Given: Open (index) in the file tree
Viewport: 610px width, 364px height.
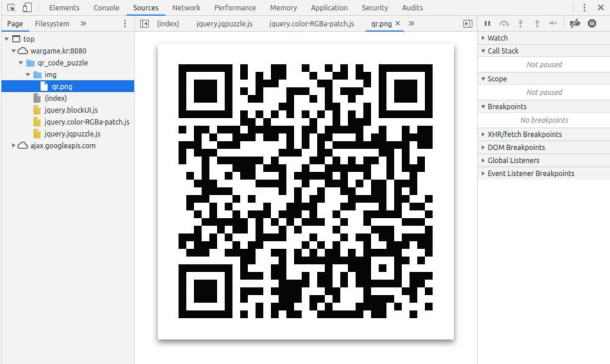Looking at the screenshot, I should coord(56,98).
